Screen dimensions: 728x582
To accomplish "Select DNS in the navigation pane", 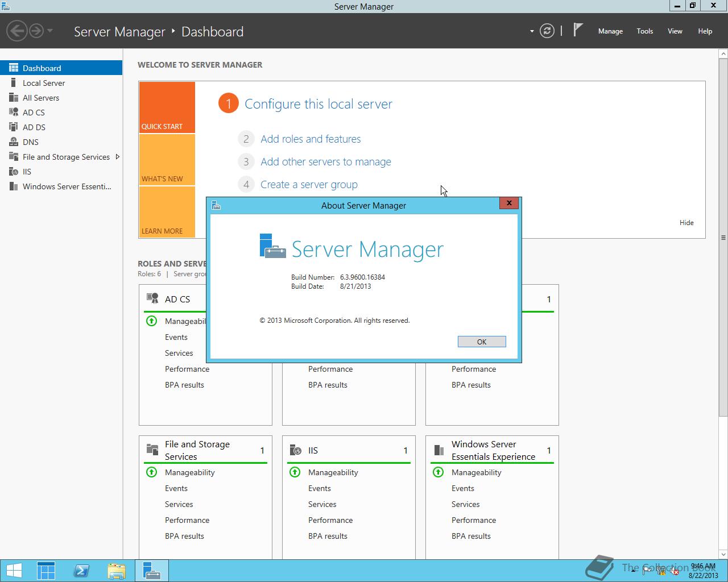I will click(x=31, y=142).
